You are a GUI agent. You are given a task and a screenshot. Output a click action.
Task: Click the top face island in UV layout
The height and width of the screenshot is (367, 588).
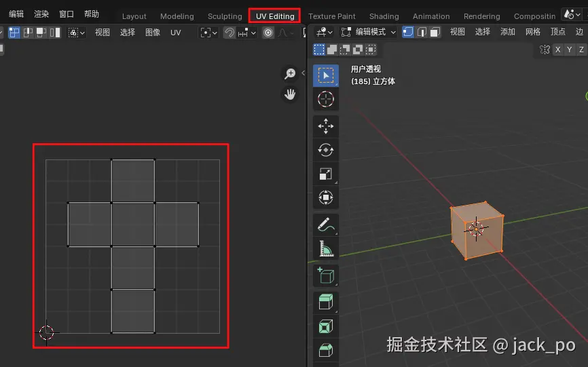133,181
